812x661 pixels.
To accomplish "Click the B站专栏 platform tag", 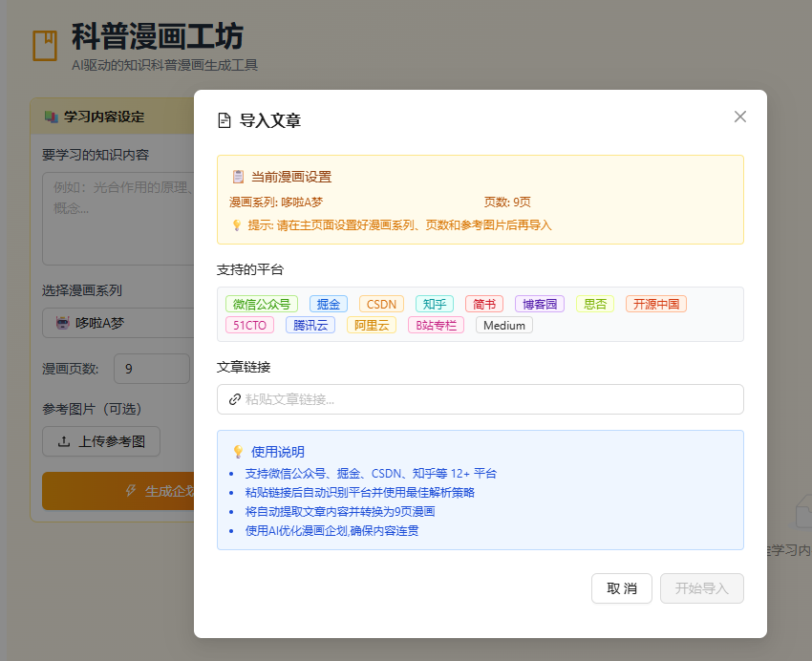I will [436, 325].
